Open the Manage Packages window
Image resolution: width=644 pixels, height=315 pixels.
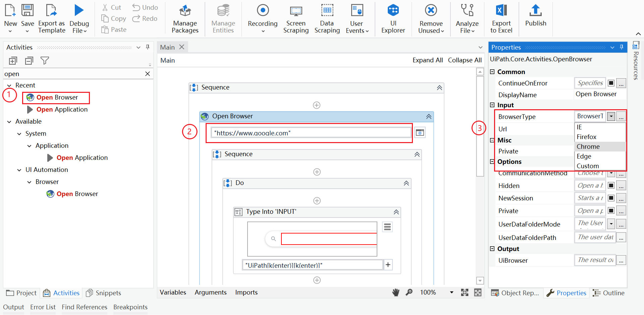[x=185, y=18]
